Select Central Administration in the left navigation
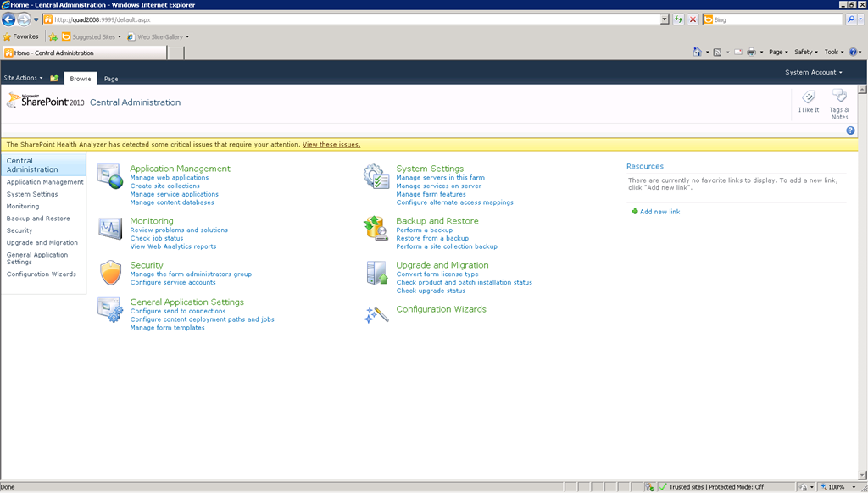 pos(43,165)
